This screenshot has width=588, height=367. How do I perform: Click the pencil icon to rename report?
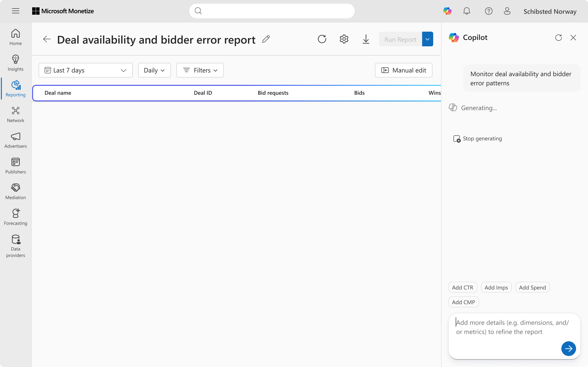pyautogui.click(x=266, y=39)
